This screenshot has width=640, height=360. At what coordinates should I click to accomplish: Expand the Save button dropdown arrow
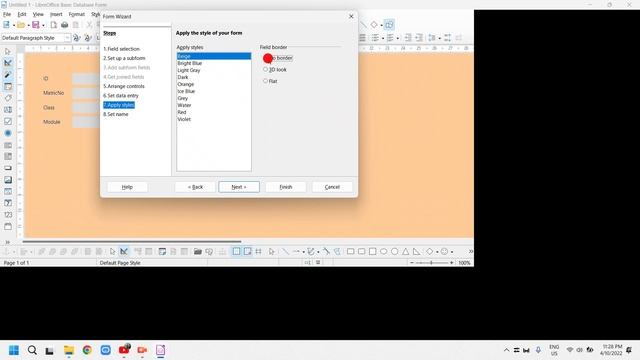pyautogui.click(x=43, y=25)
